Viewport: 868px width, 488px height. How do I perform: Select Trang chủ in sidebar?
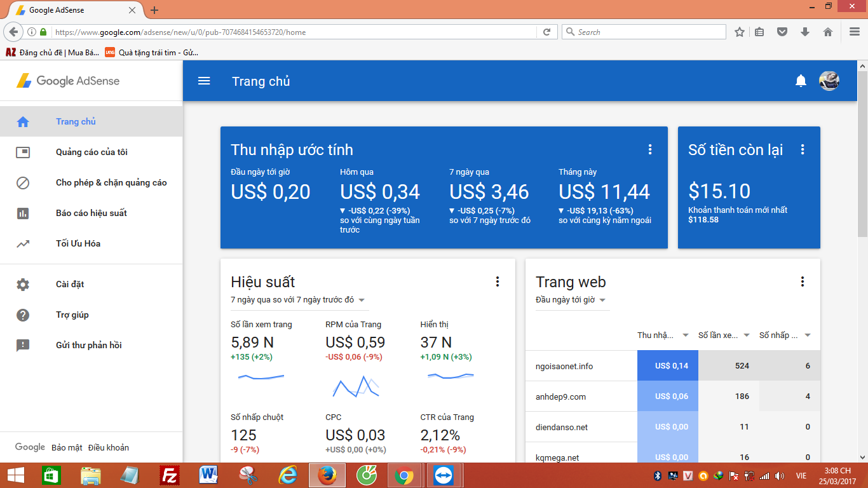(x=92, y=121)
